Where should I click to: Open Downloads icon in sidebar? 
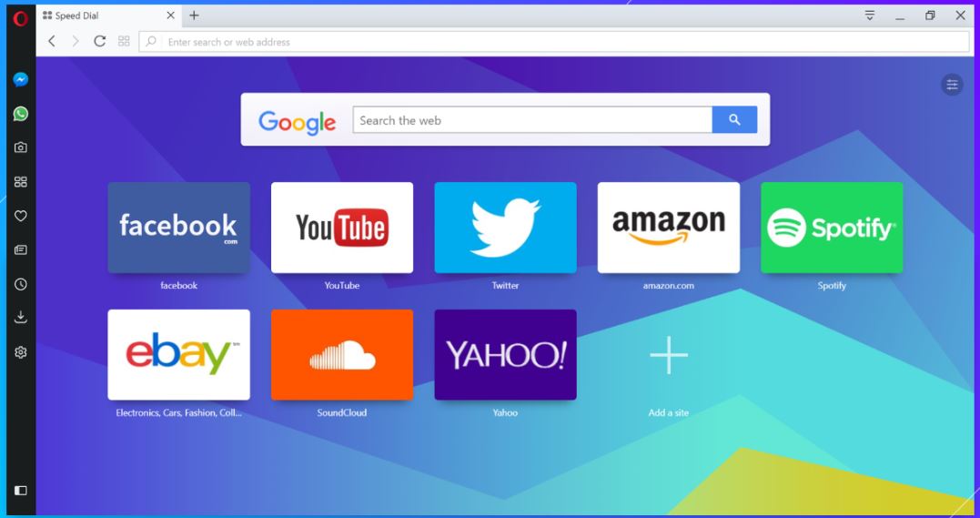(x=21, y=318)
